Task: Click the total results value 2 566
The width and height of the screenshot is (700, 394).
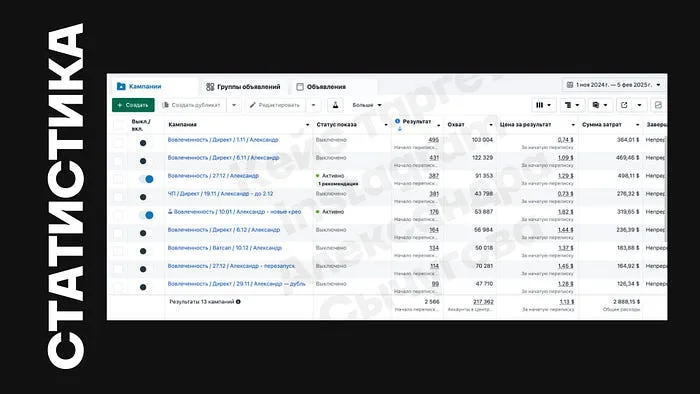Action: click(432, 302)
